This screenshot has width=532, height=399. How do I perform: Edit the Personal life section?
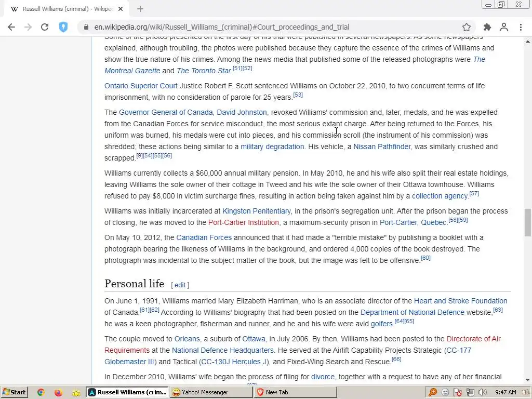180,285
